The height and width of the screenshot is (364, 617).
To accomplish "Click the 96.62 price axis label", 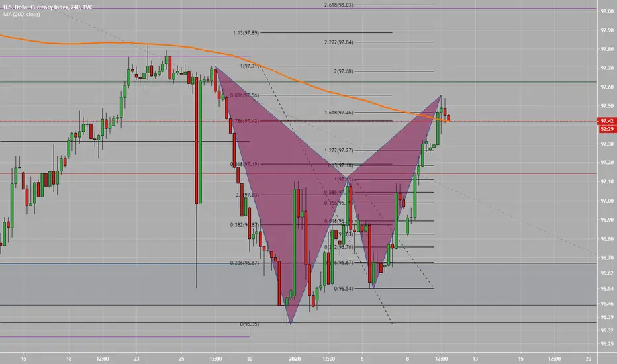I will [607, 273].
